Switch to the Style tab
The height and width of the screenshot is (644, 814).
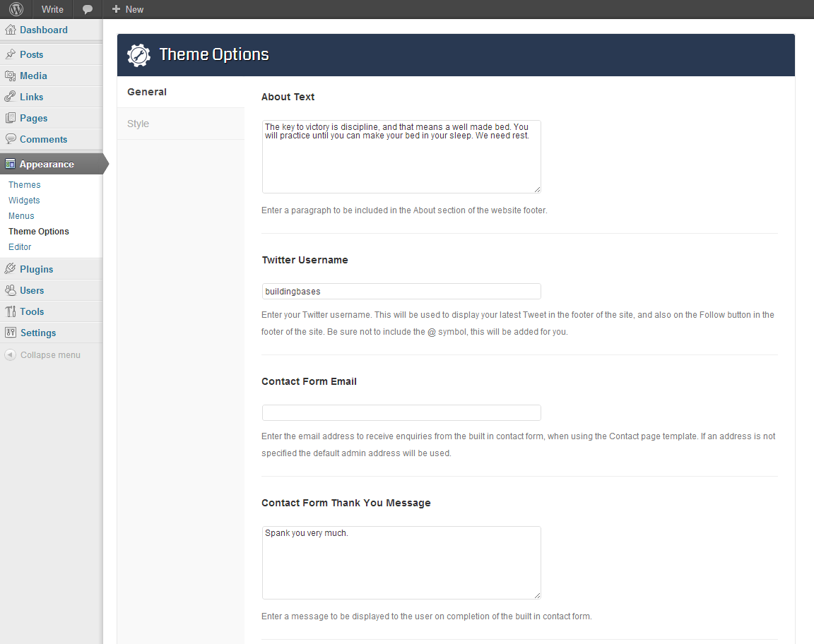pyautogui.click(x=138, y=123)
